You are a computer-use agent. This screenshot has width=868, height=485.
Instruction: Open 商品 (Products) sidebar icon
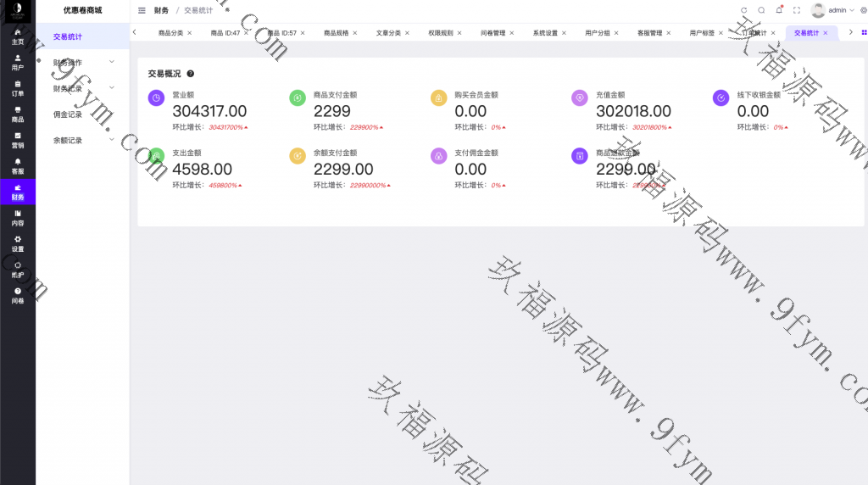pyautogui.click(x=17, y=114)
